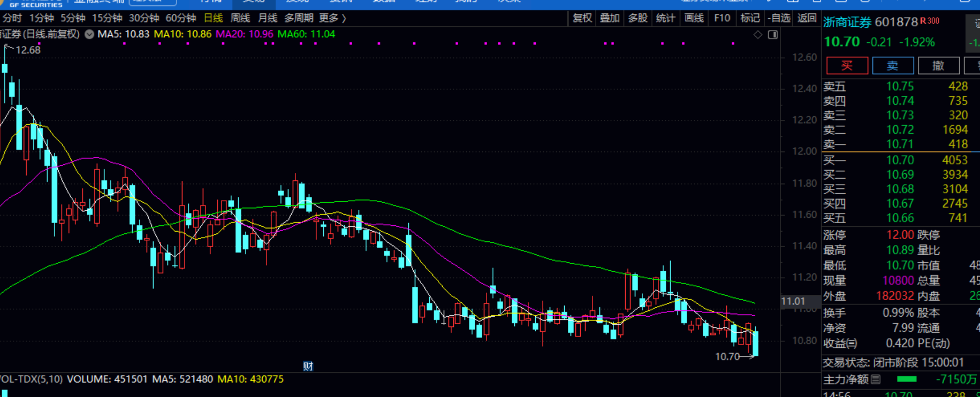Click the 外盘 182032 value
This screenshot has width=980, height=397.
coord(895,296)
